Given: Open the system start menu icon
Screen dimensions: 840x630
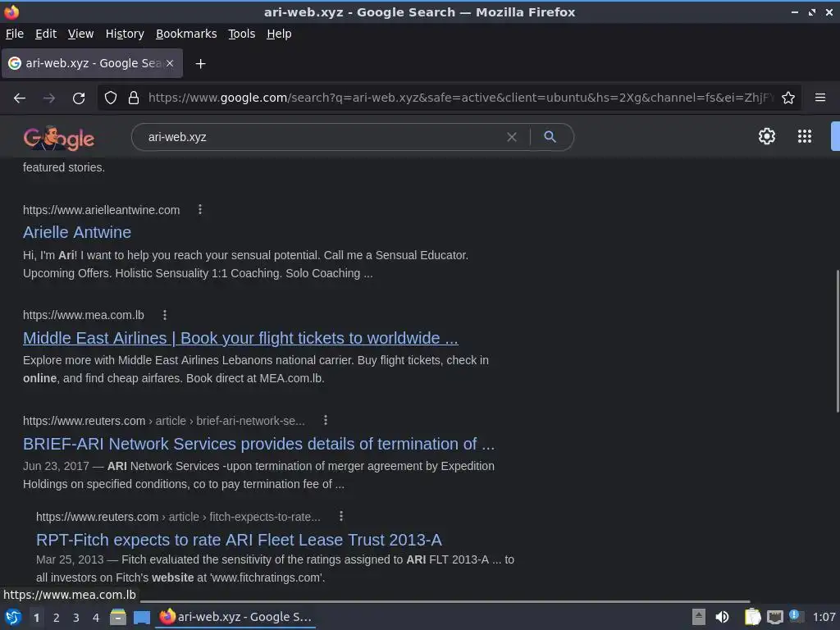Looking at the screenshot, I should coord(13,617).
